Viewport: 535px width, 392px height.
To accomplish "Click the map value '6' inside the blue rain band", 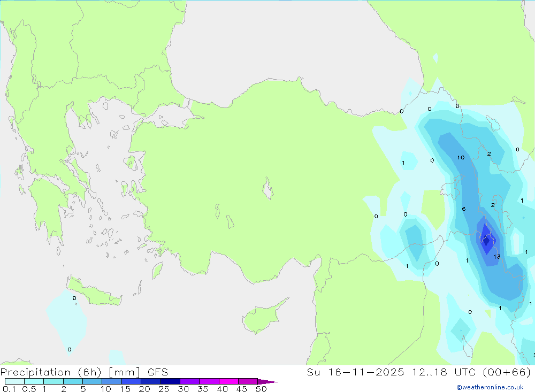I will [464, 209].
